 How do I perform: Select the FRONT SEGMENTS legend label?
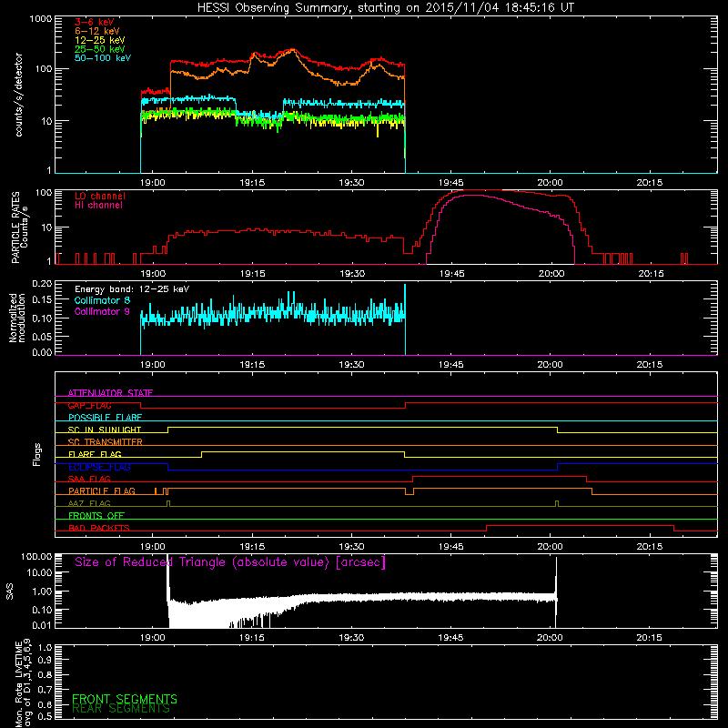(x=125, y=699)
